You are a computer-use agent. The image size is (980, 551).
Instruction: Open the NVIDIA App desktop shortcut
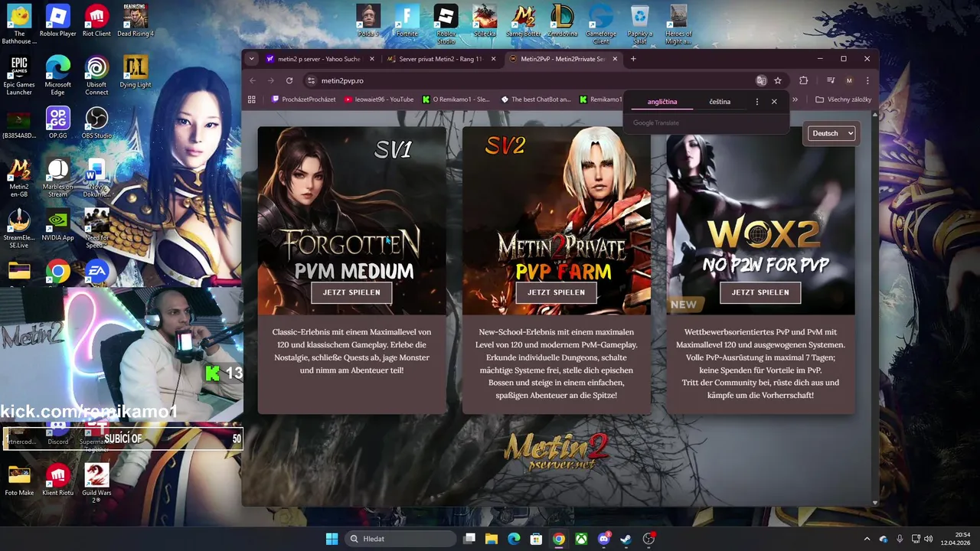[x=57, y=226]
